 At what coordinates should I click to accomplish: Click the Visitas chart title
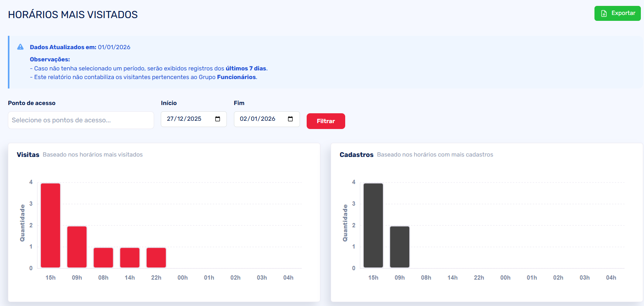(28, 155)
